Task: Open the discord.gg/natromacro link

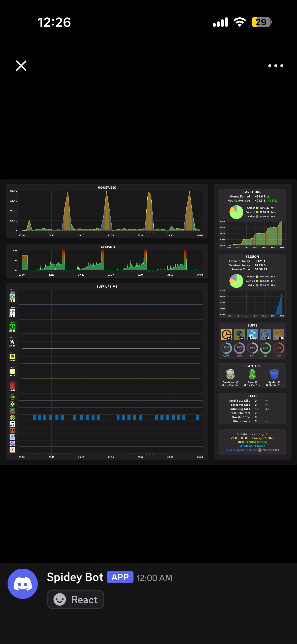Action: point(241,450)
